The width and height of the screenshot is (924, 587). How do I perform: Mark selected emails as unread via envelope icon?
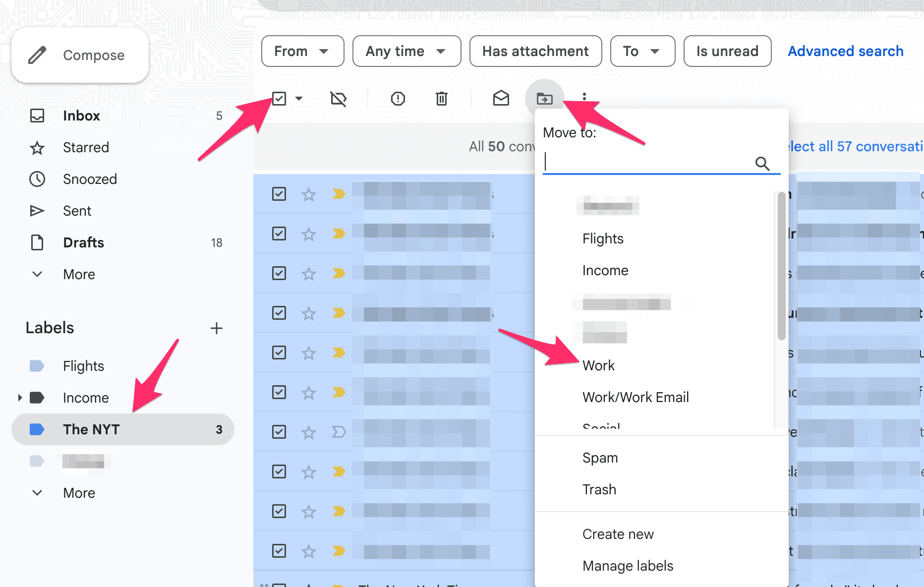pyautogui.click(x=501, y=99)
